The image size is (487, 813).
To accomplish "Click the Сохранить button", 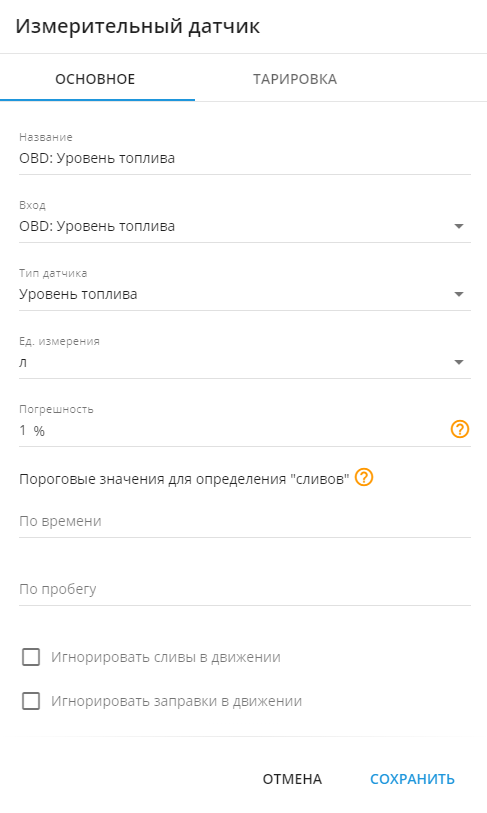I will click(412, 779).
